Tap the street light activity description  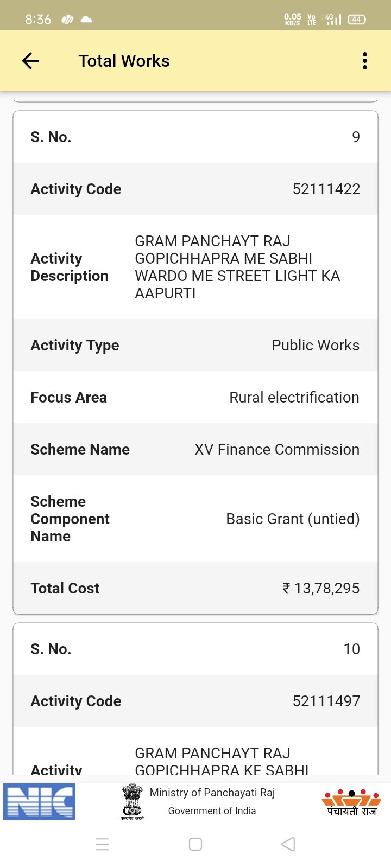pos(237,267)
